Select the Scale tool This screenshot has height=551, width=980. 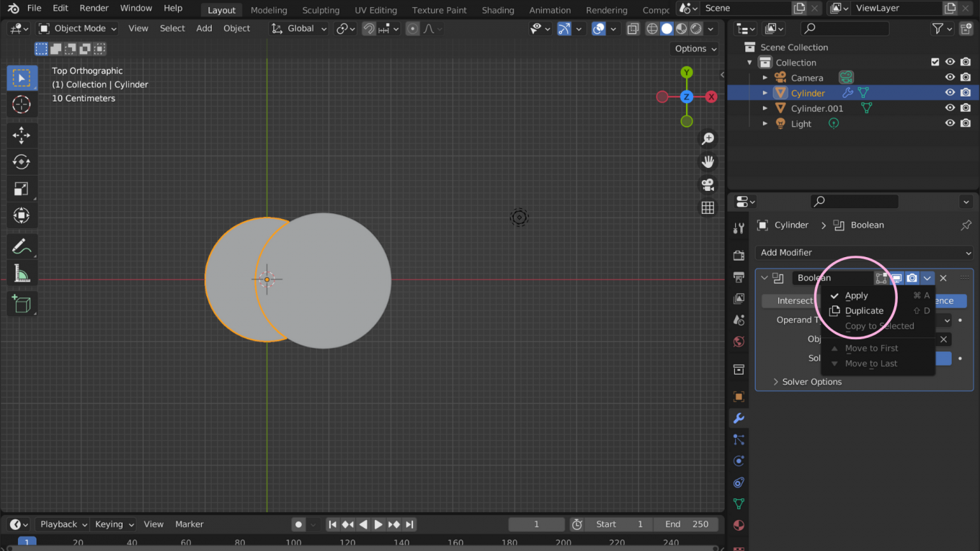[22, 189]
